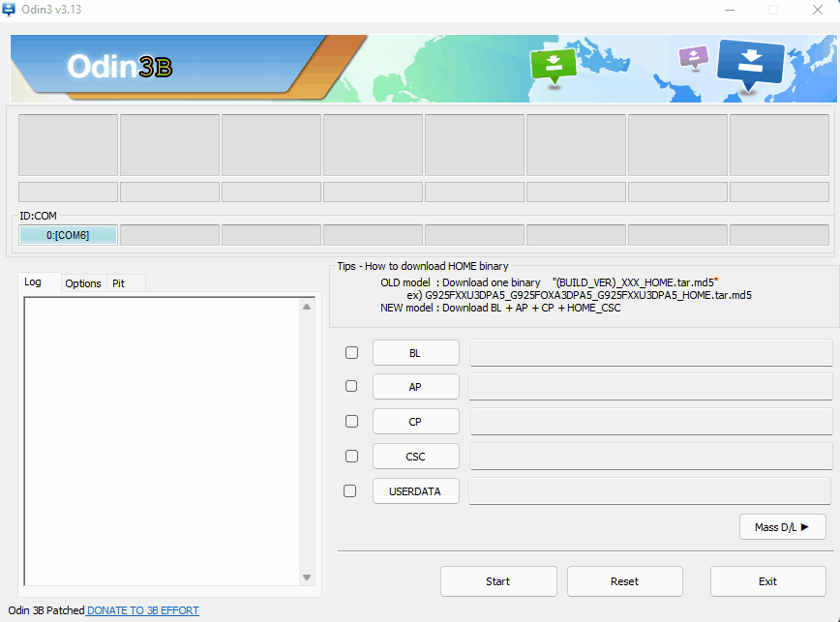Open the DONATE TO 3B EFFORT link
The image size is (840, 622).
click(143, 610)
